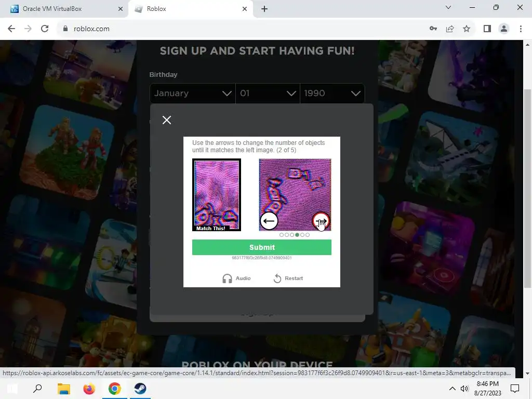Open the volume control in tray
This screenshot has width=532, height=399.
(x=464, y=389)
